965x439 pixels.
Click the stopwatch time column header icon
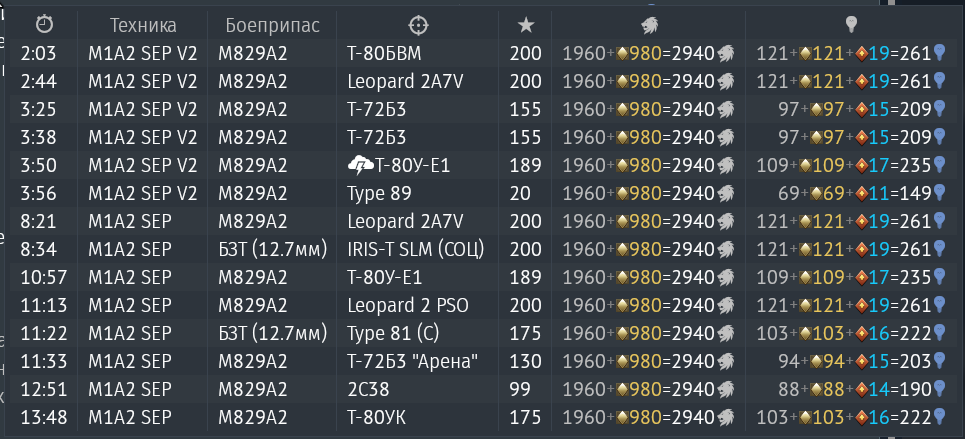[44, 25]
